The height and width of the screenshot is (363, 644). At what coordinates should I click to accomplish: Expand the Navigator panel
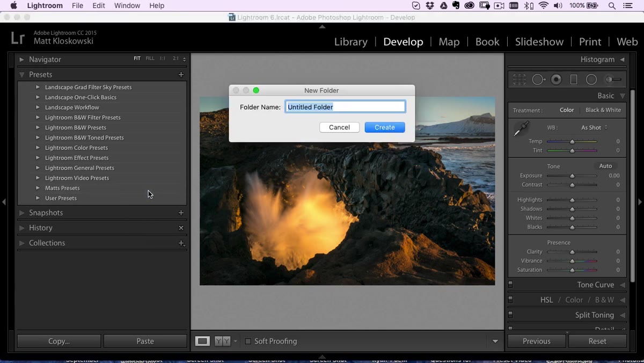tap(21, 60)
